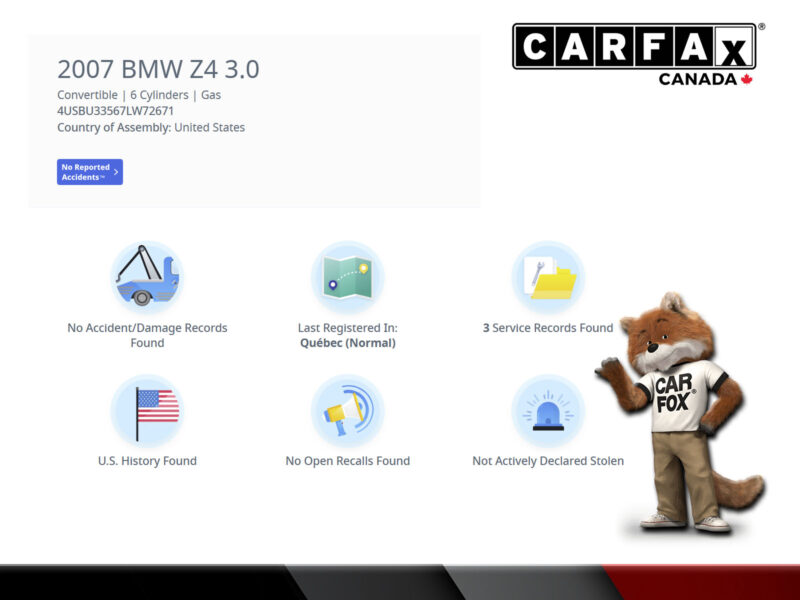The height and width of the screenshot is (600, 800).
Task: Click '3 Service Records Found' label
Action: tap(548, 328)
